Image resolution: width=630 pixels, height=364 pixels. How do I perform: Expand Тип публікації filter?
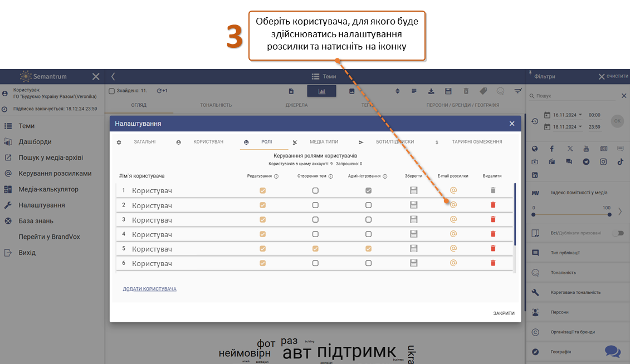point(578,253)
